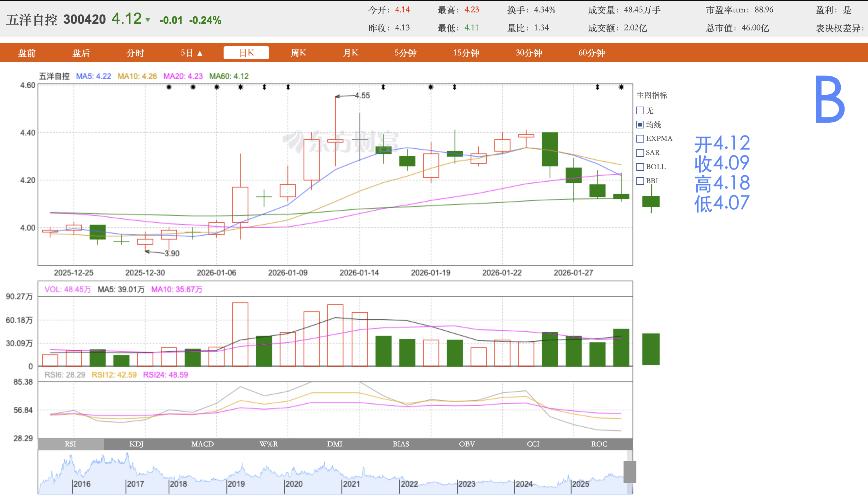The width and height of the screenshot is (868, 497).
Task: Click the 4.55 high price annotation arrow
Action: click(x=345, y=96)
